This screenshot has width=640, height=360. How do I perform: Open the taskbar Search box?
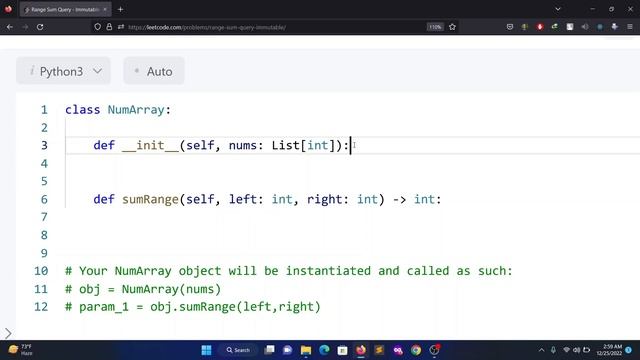238,350
